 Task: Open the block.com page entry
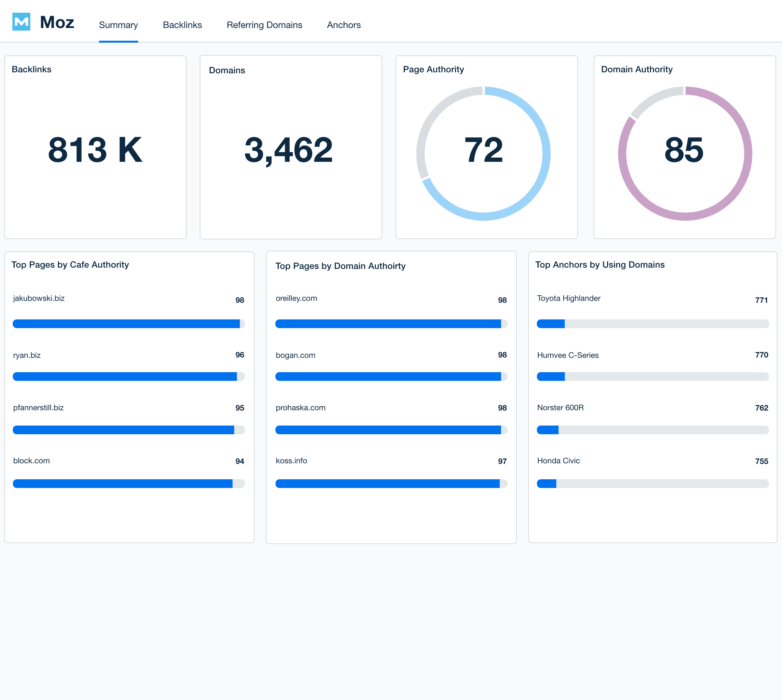(x=32, y=460)
